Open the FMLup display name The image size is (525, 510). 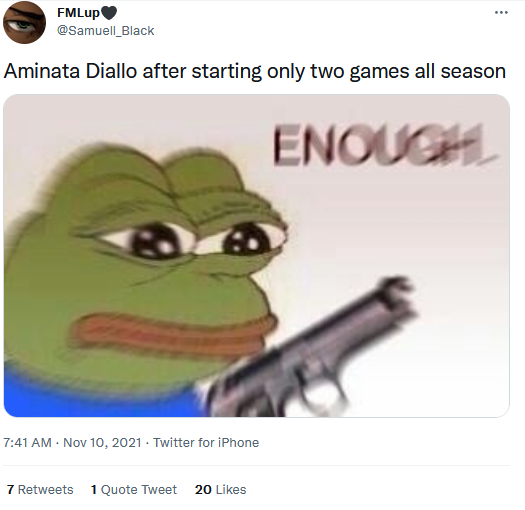pos(79,13)
